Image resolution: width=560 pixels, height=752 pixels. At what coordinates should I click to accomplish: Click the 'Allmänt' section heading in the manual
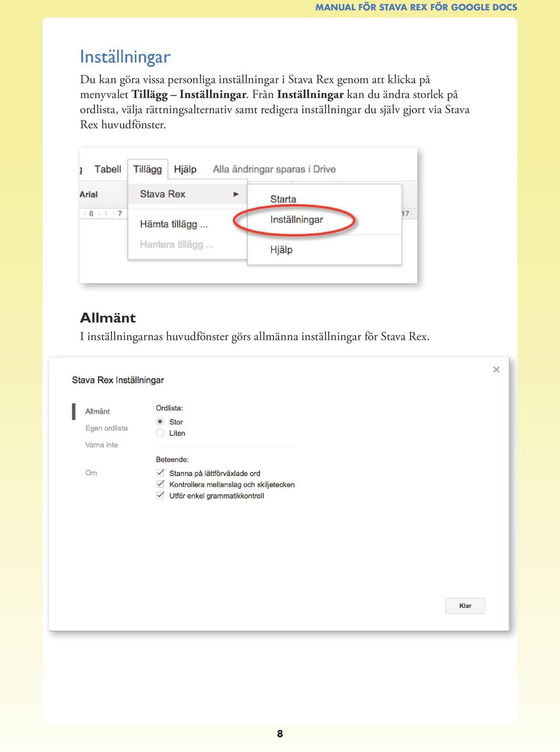[108, 318]
